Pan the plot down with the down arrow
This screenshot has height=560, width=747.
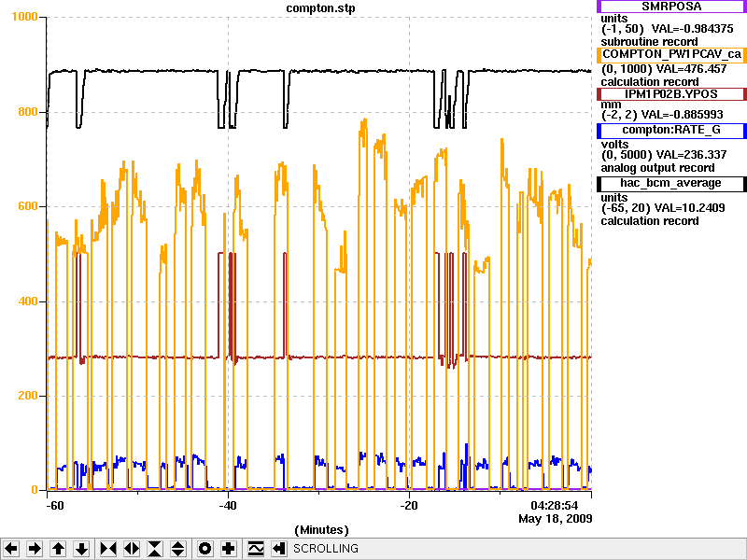82,549
